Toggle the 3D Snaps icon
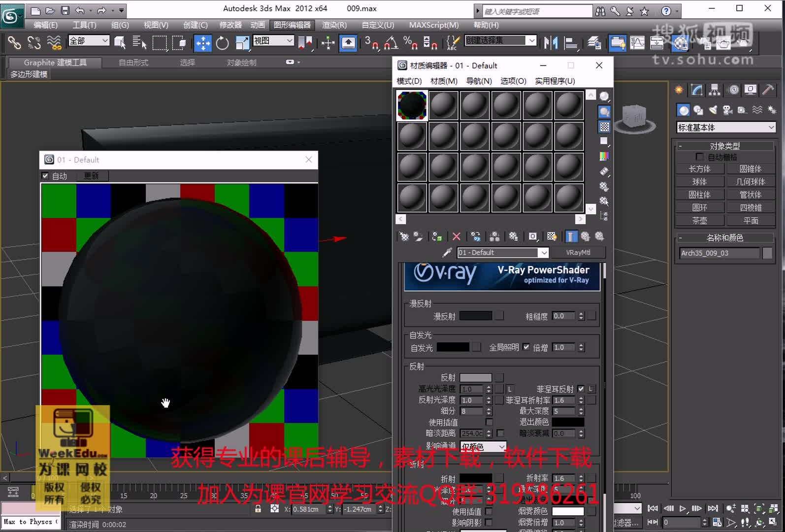Screen dimensions: 785x532 372,43
